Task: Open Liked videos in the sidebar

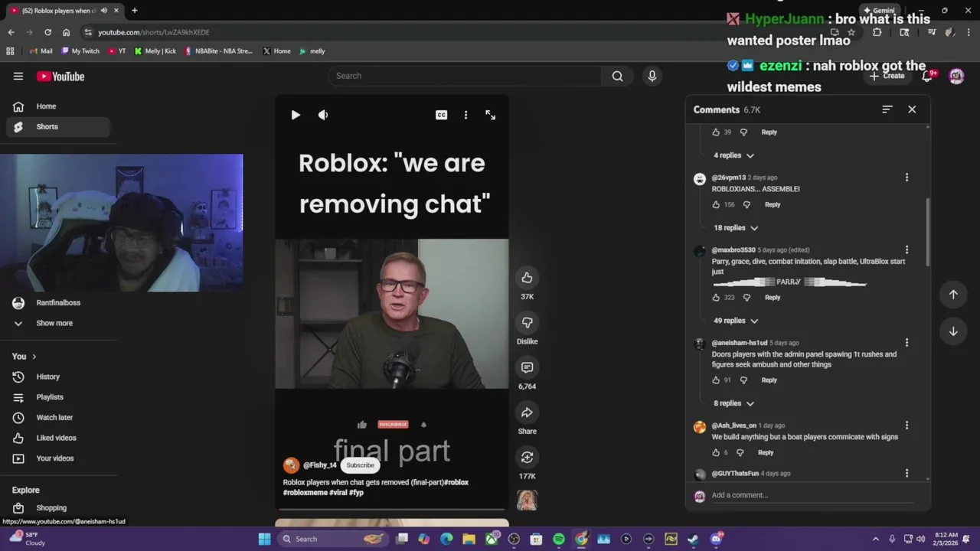Action: [58, 438]
